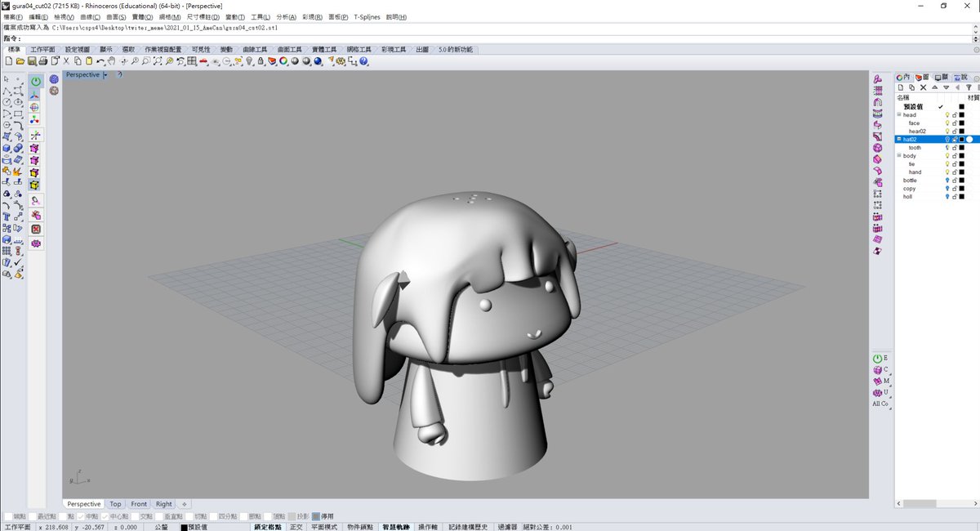
Task: Click white material circle of hat02 layer
Action: [x=969, y=140]
